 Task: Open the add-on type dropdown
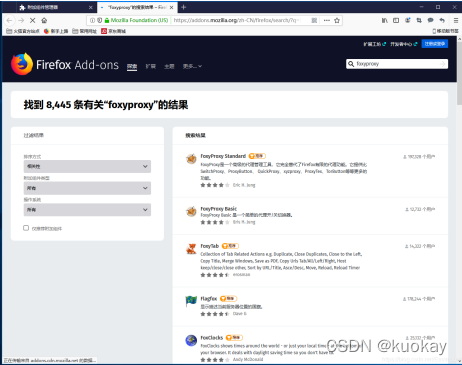pos(87,188)
